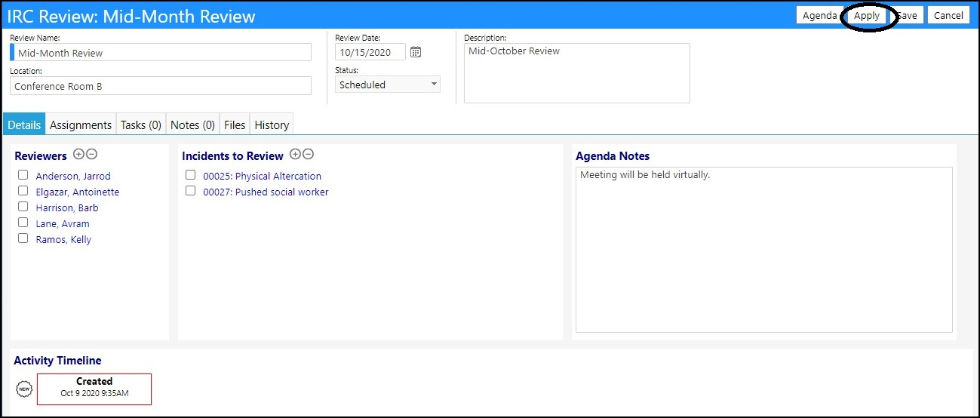Viewport: 980px width, 418px height.
Task: Check the box for Elgazar, Antoinette
Action: (23, 191)
